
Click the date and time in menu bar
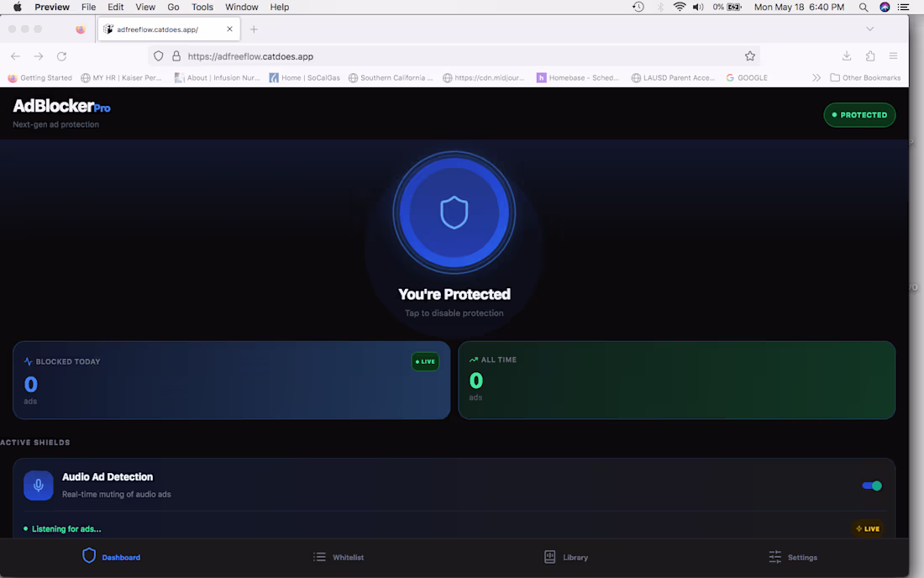799,7
